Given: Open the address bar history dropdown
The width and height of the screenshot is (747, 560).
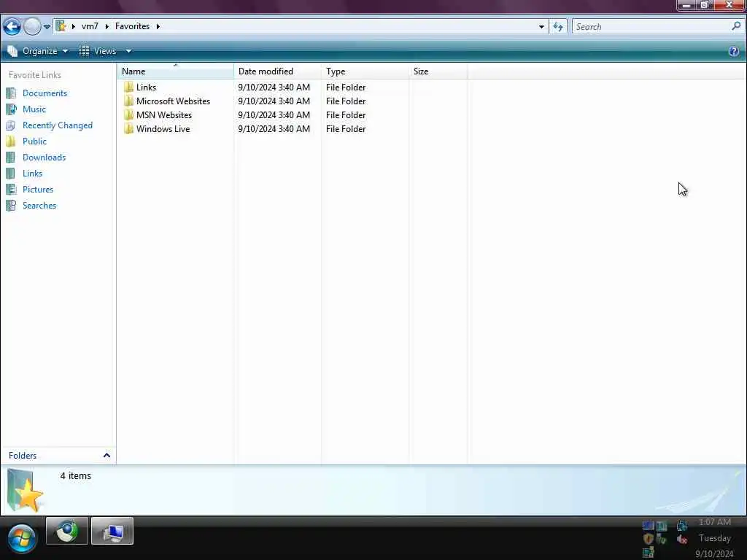Looking at the screenshot, I should [x=541, y=27].
